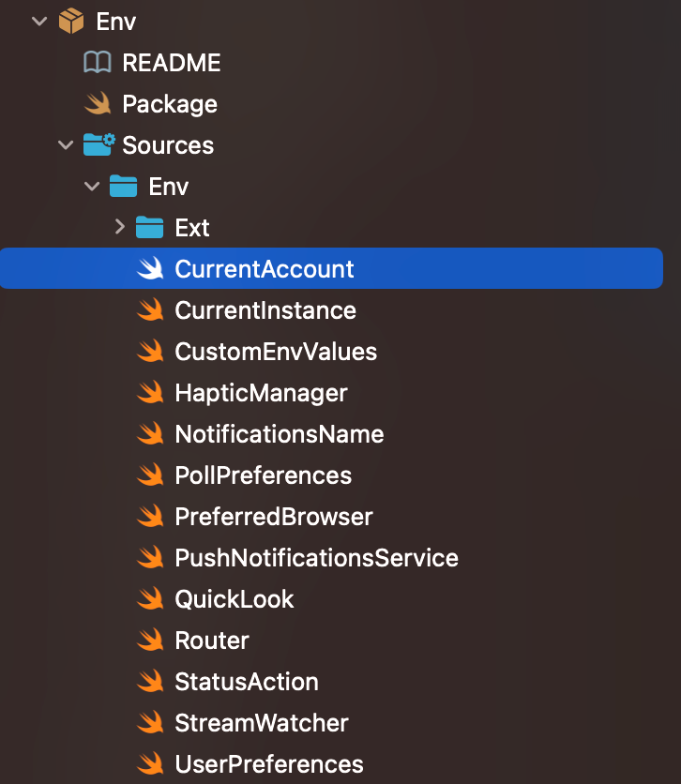Image resolution: width=681 pixels, height=784 pixels.
Task: Click the Env folder icon under Sources
Action: [x=123, y=186]
